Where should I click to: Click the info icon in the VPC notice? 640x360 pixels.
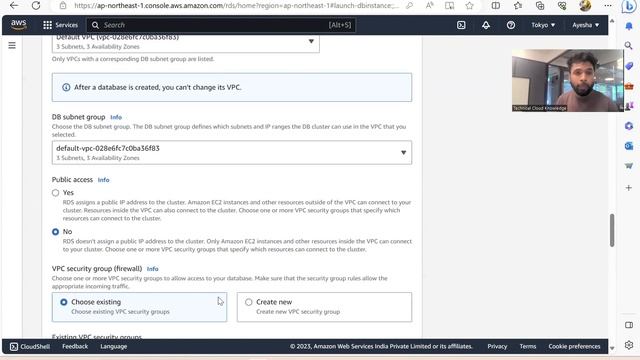click(x=66, y=87)
